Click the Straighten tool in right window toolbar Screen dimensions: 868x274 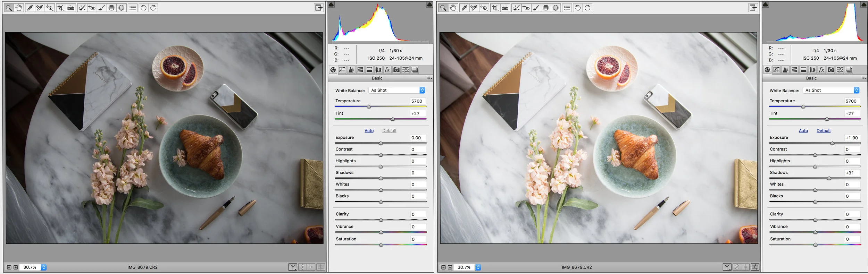[x=505, y=8]
